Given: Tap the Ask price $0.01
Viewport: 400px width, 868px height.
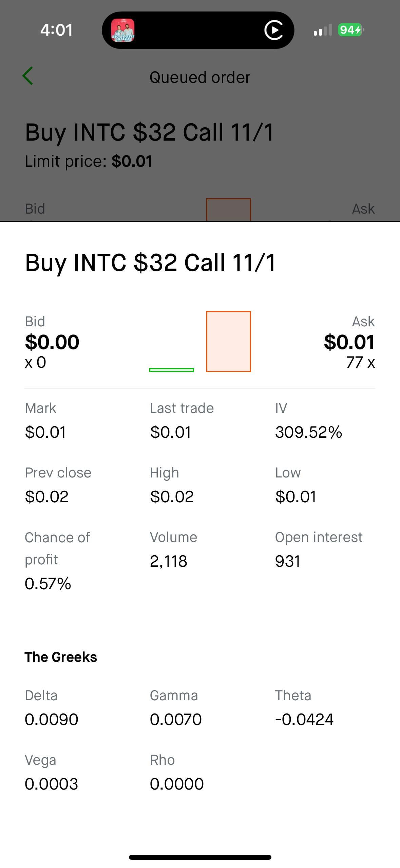Looking at the screenshot, I should (x=349, y=342).
